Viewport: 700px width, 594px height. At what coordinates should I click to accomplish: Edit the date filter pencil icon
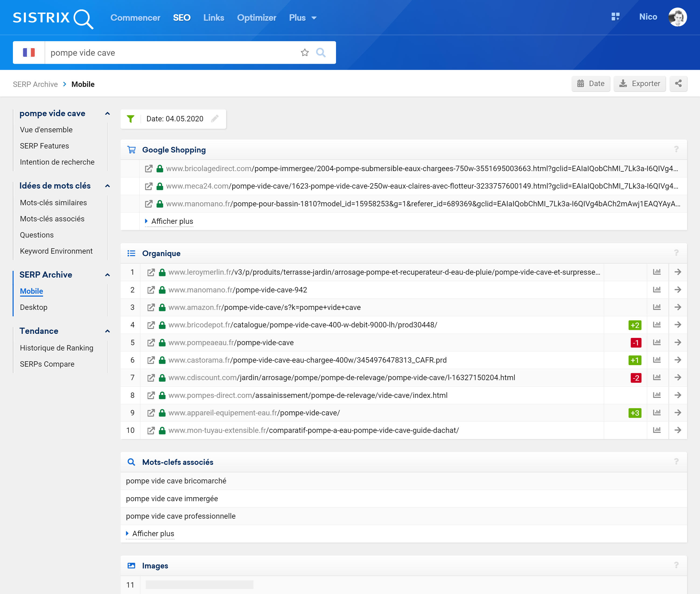point(215,119)
